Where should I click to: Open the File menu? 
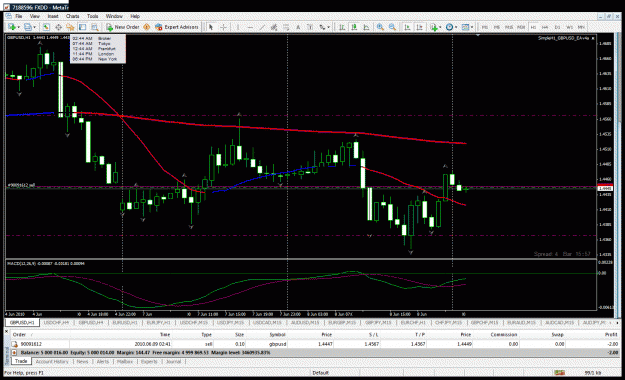[x=19, y=16]
